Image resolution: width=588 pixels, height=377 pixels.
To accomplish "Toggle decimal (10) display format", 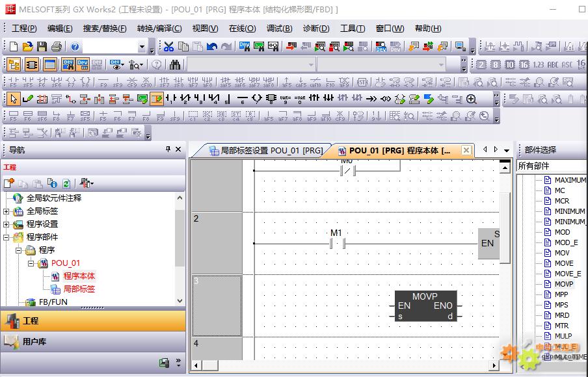I will tap(510, 65).
